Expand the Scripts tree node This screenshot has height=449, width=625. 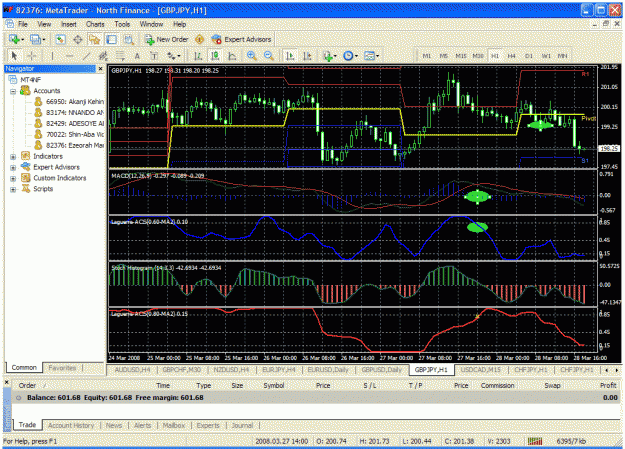(13, 189)
